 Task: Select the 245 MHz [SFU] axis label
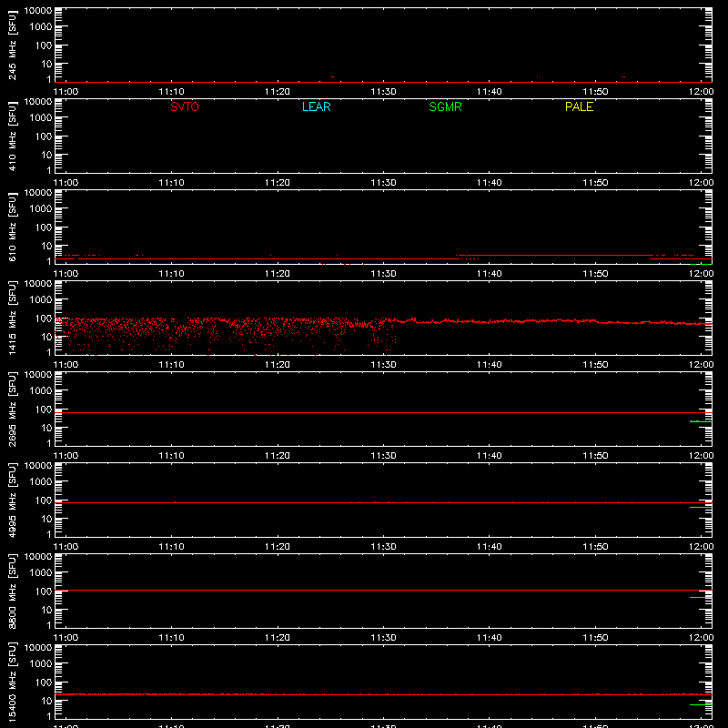click(12, 45)
